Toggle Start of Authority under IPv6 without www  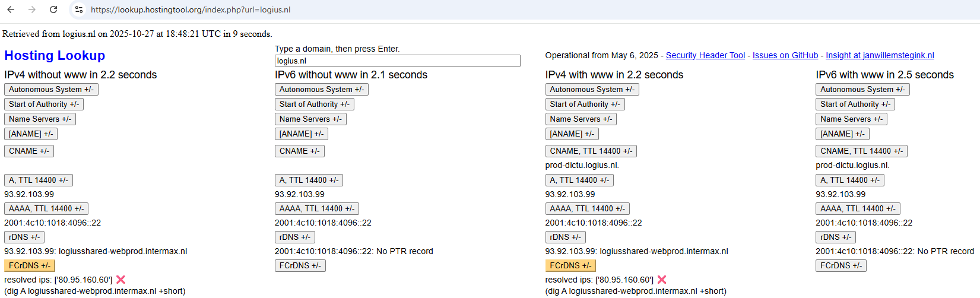(x=315, y=104)
